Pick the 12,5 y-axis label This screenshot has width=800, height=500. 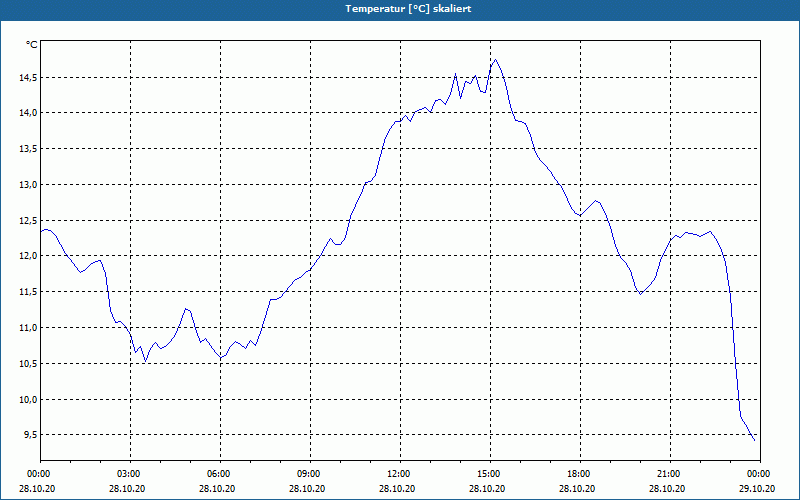click(28, 220)
